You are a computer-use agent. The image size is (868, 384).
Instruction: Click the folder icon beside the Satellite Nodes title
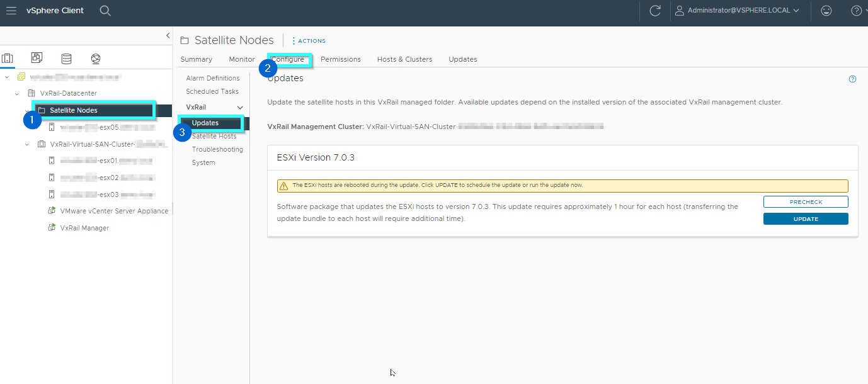[185, 41]
